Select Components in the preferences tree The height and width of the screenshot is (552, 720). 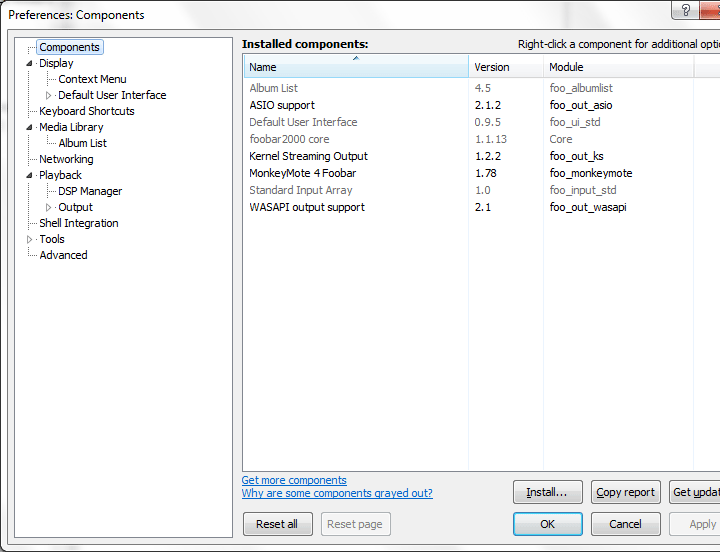click(x=69, y=47)
